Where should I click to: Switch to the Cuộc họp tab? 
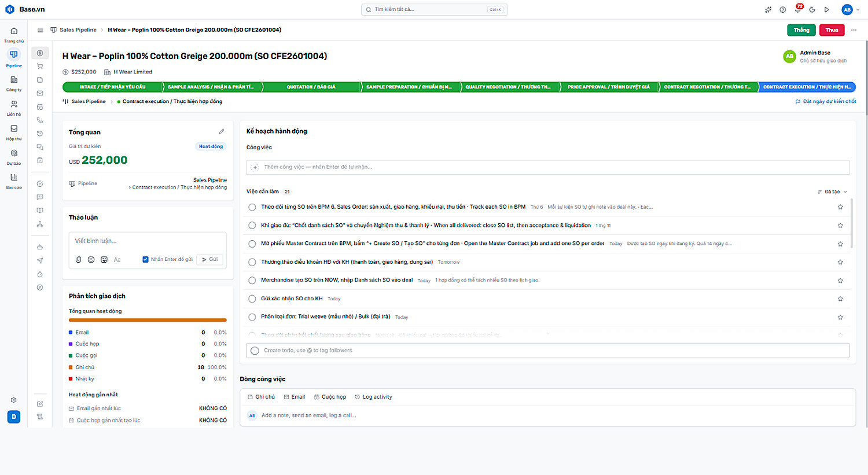tap(330, 397)
